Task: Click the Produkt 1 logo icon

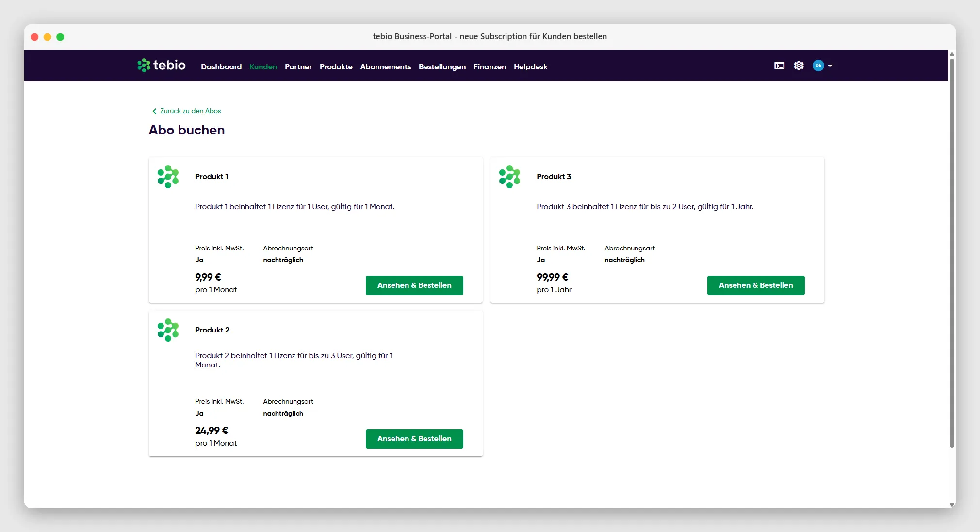Action: pos(168,177)
